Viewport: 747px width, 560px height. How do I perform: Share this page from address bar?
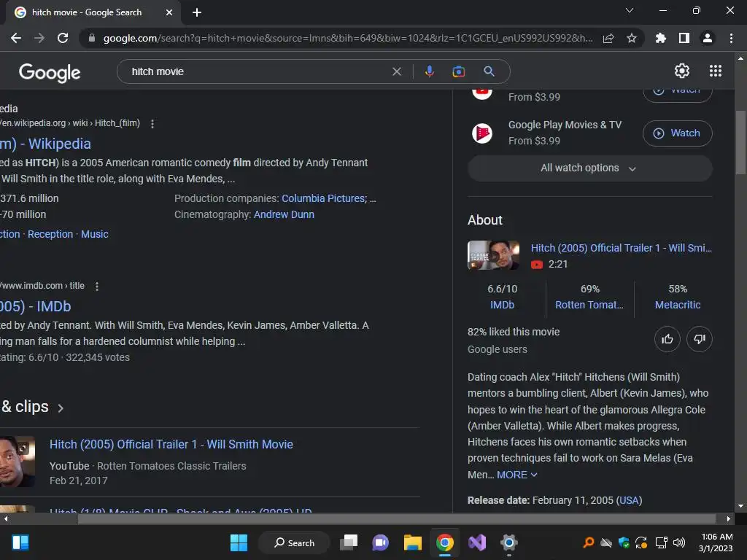click(x=608, y=38)
